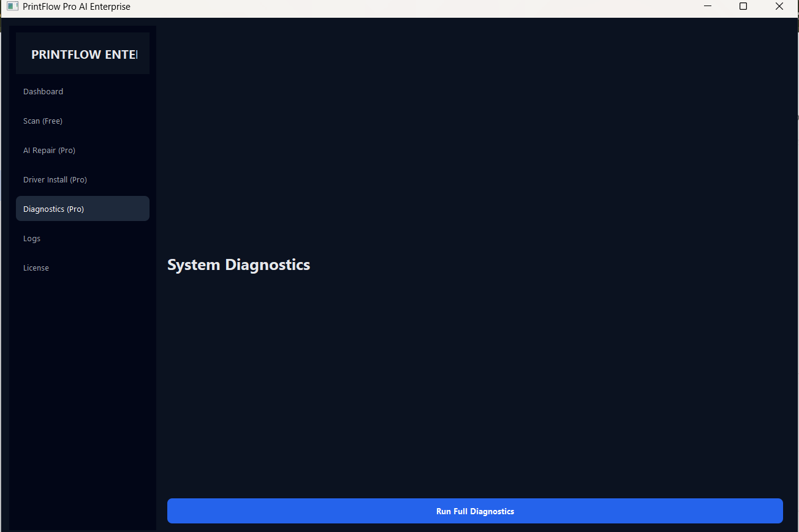Image resolution: width=799 pixels, height=532 pixels.
Task: View the Logs section
Action: [32, 238]
